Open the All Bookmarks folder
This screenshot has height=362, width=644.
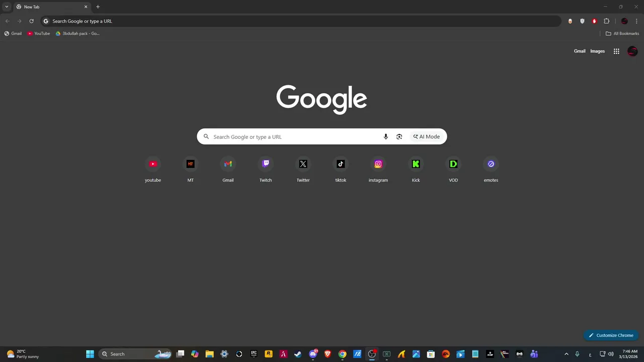[x=622, y=34]
